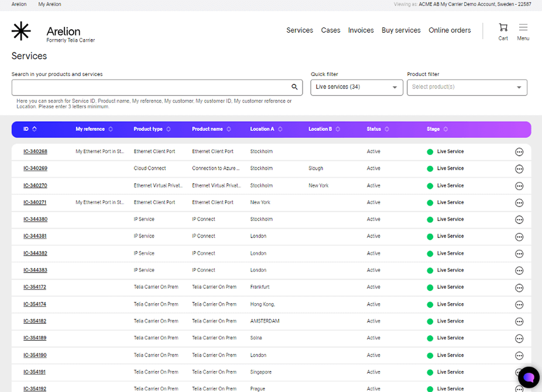Click Ethernet Virtual Privat.. product type cell
Image resolution: width=542 pixels, height=392 pixels.
158,186
